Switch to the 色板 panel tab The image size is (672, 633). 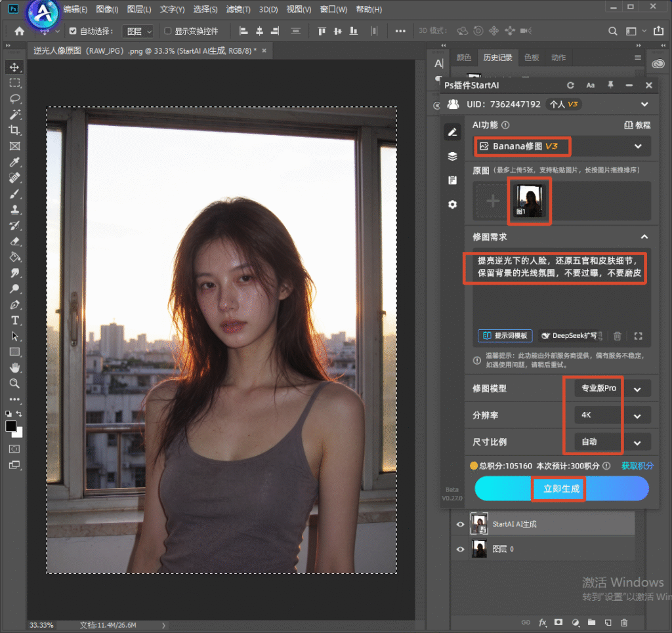(x=532, y=57)
